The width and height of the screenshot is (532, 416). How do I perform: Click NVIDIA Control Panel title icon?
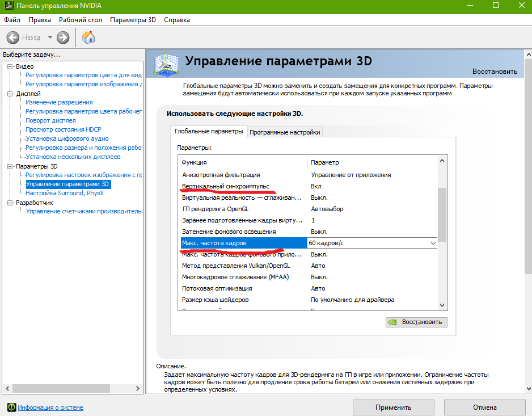pyautogui.click(x=9, y=6)
